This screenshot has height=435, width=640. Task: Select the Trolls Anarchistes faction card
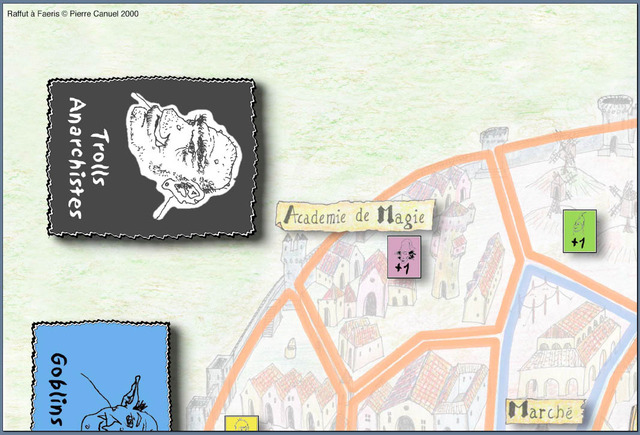[151, 157]
